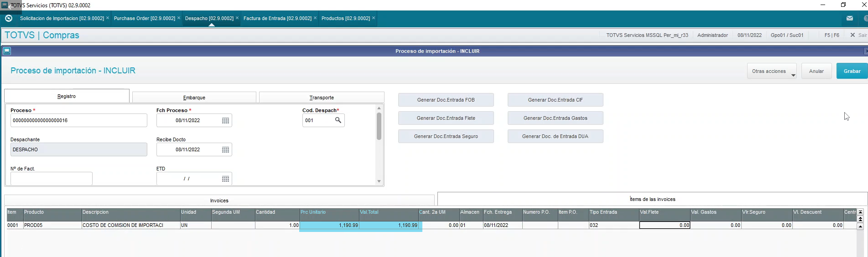Click Generar Doc.Entrada CIF

click(x=556, y=100)
